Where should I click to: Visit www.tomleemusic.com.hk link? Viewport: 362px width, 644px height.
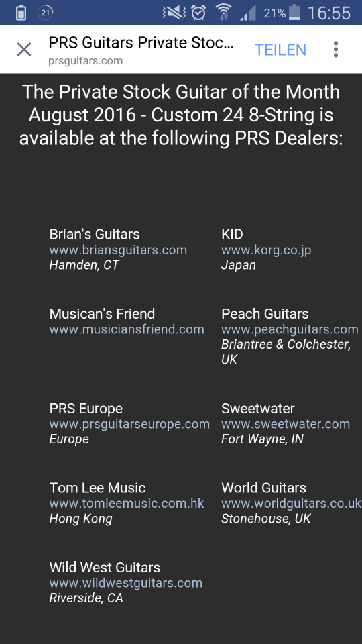click(x=127, y=504)
